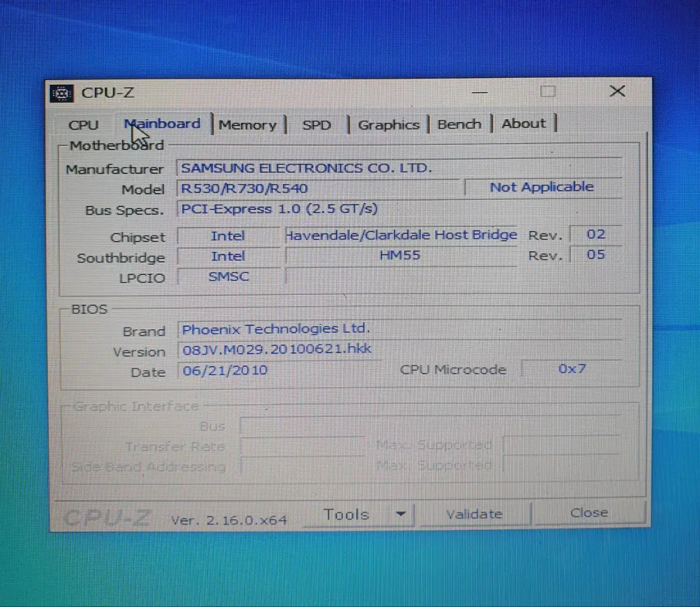Click the southbridge Rev. value 05

point(596,255)
